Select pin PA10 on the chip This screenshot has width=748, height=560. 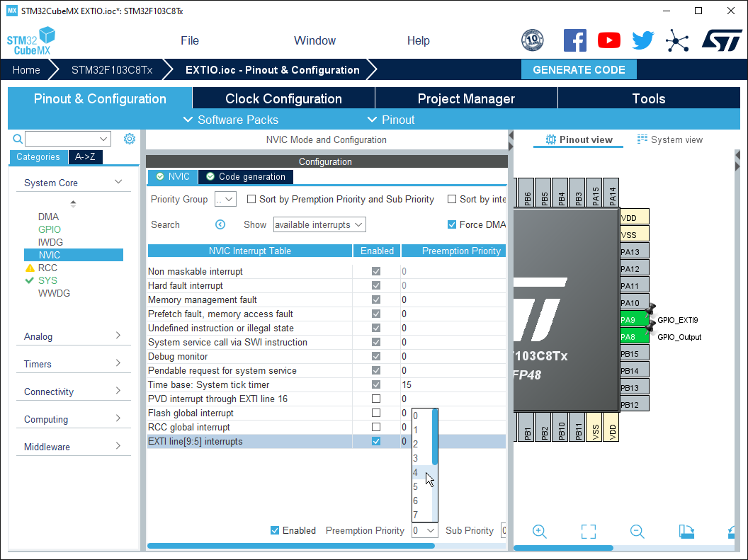point(635,302)
